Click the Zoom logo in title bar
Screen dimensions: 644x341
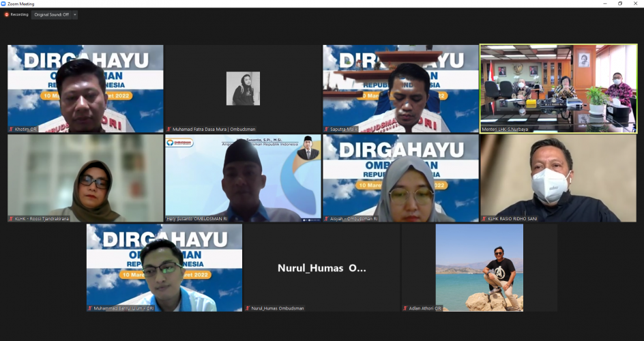(x=4, y=3)
